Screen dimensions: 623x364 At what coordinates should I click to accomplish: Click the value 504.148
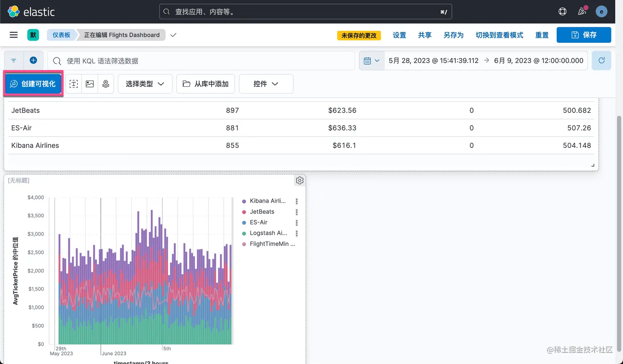(577, 145)
